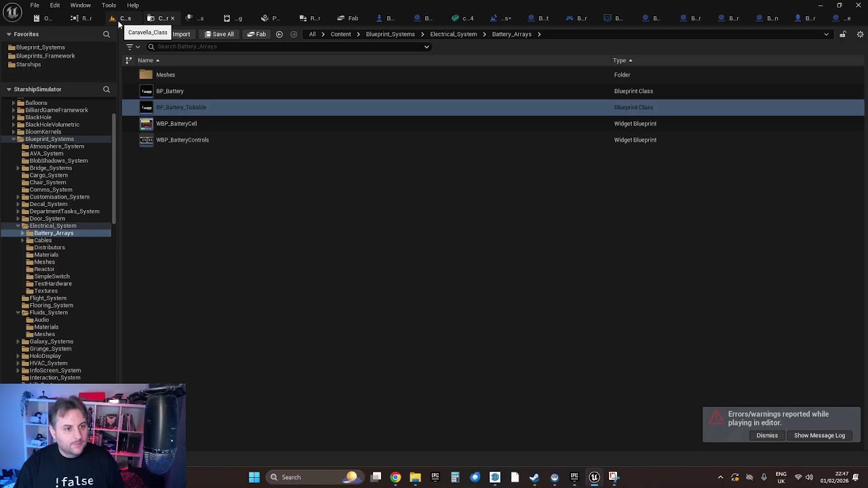Open Google Chrome from the taskbar

coord(395,477)
